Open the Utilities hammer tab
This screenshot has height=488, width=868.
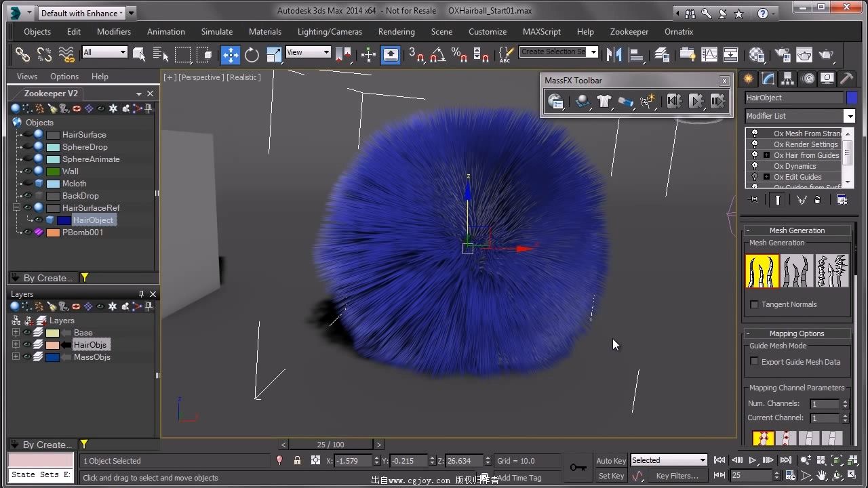point(847,79)
